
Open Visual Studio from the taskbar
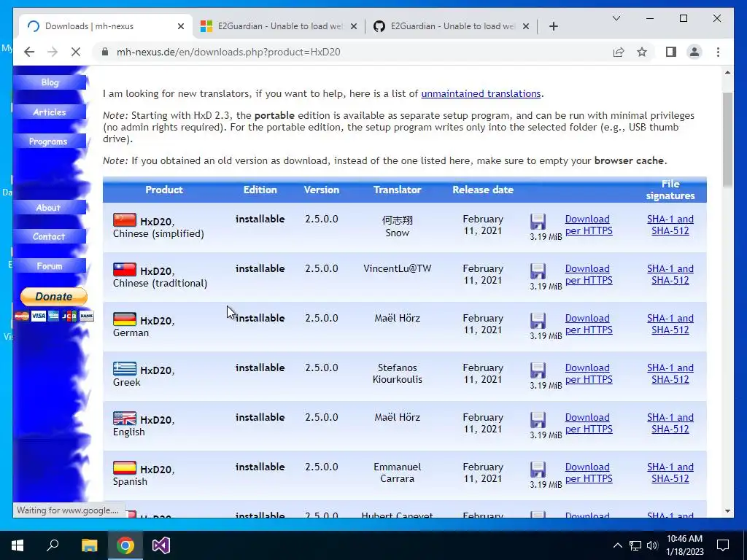click(161, 545)
